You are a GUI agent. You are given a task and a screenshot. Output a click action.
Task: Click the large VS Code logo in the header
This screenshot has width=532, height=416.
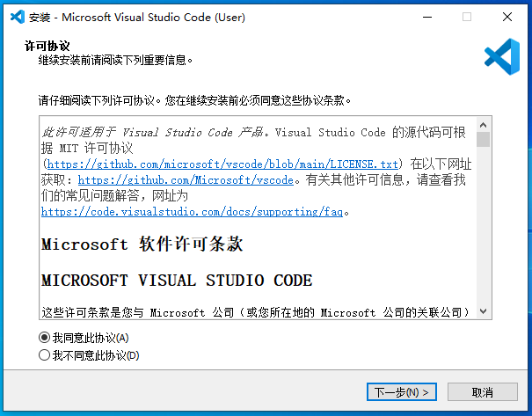(502, 56)
